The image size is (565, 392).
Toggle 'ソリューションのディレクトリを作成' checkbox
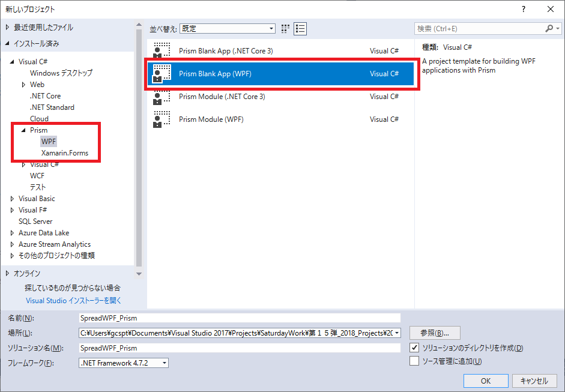(414, 348)
